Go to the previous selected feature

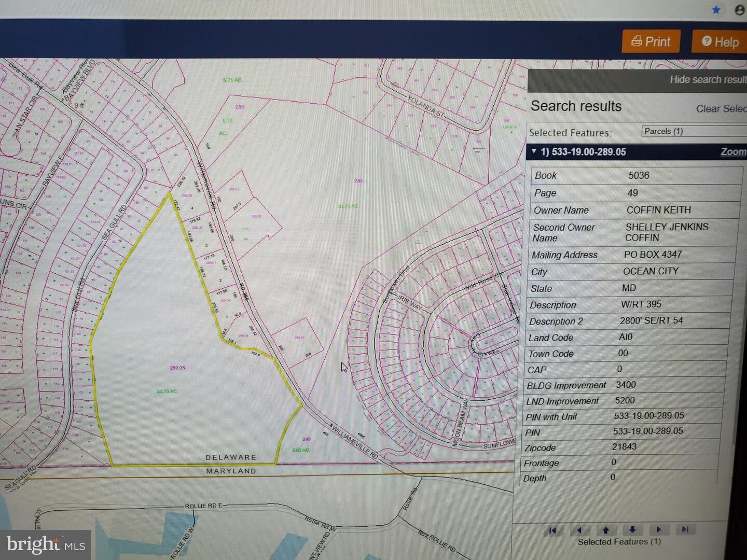[579, 530]
